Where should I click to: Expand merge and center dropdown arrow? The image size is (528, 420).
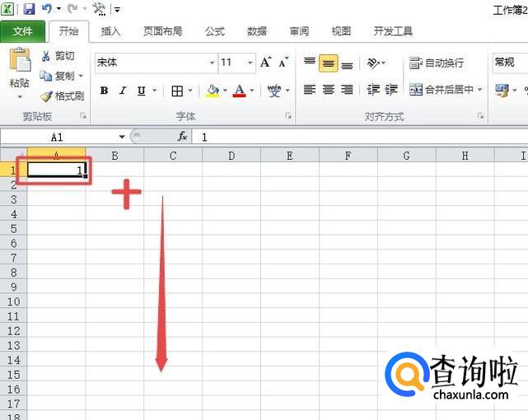480,90
